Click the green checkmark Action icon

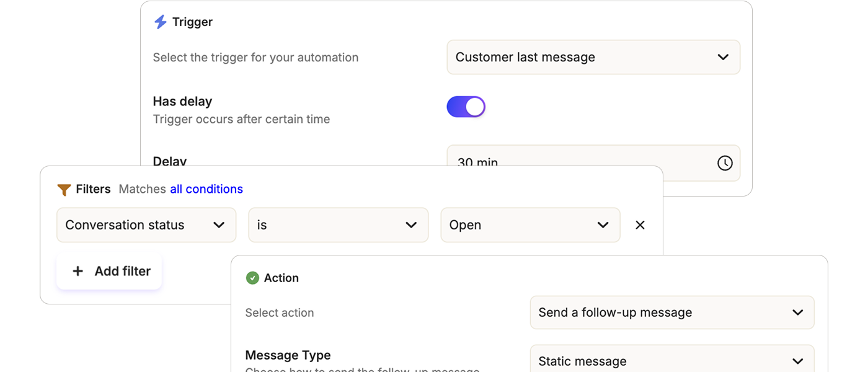coord(252,278)
